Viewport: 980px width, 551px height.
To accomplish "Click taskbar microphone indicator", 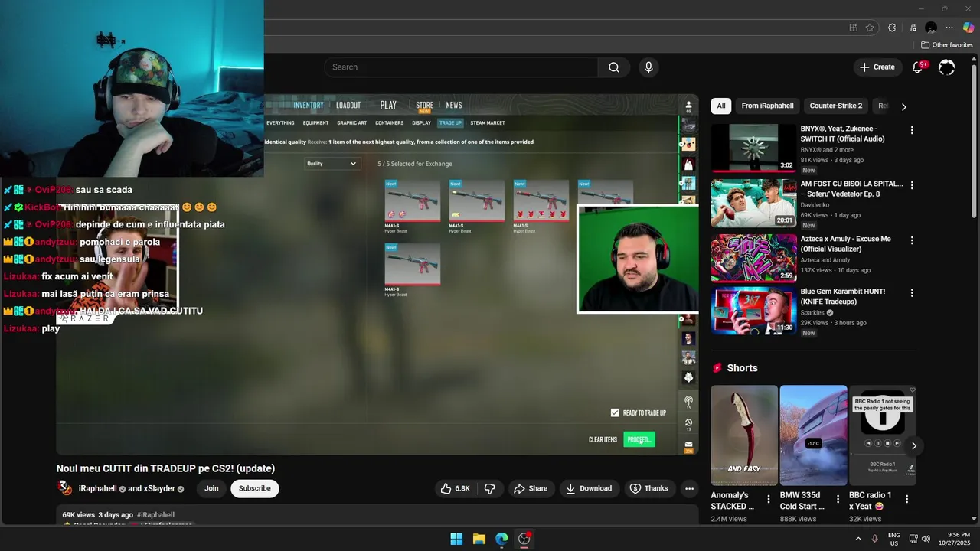I will pyautogui.click(x=874, y=539).
